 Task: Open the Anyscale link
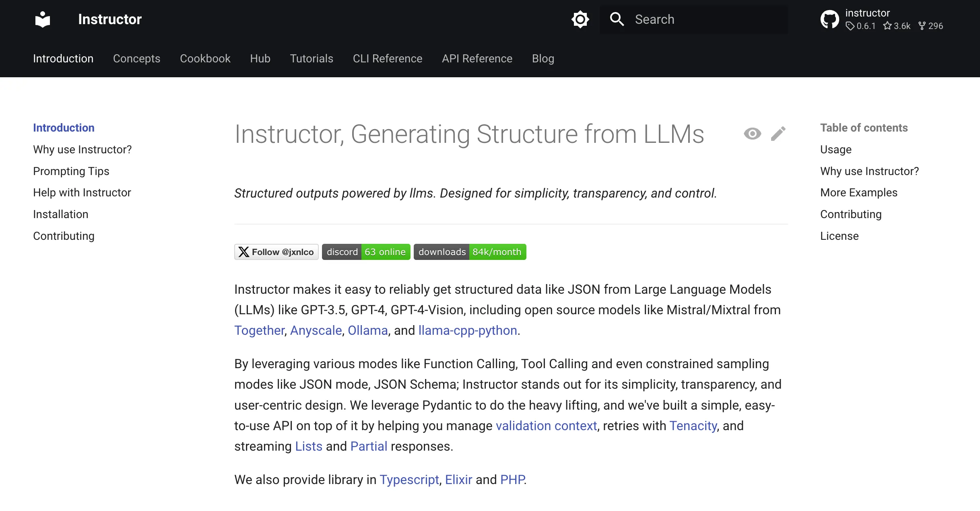316,330
